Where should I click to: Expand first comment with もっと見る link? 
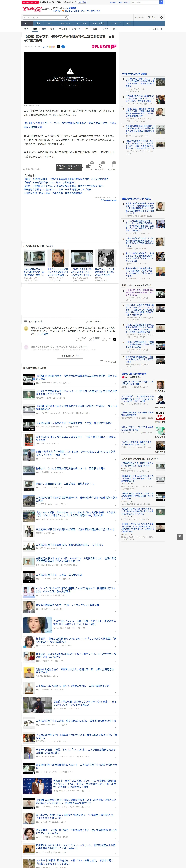(x=43, y=334)
